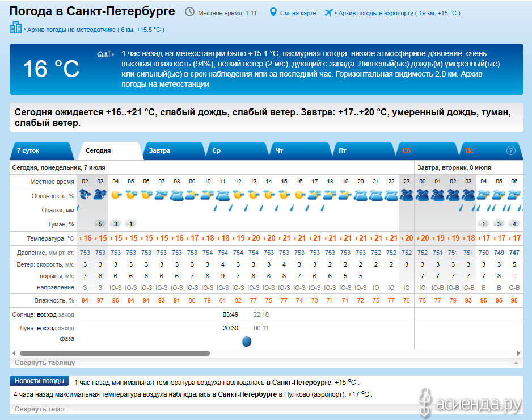Viewport: 532px width, 420px height.
Task: Click the moonset time 00:11
Action: (x=261, y=328)
